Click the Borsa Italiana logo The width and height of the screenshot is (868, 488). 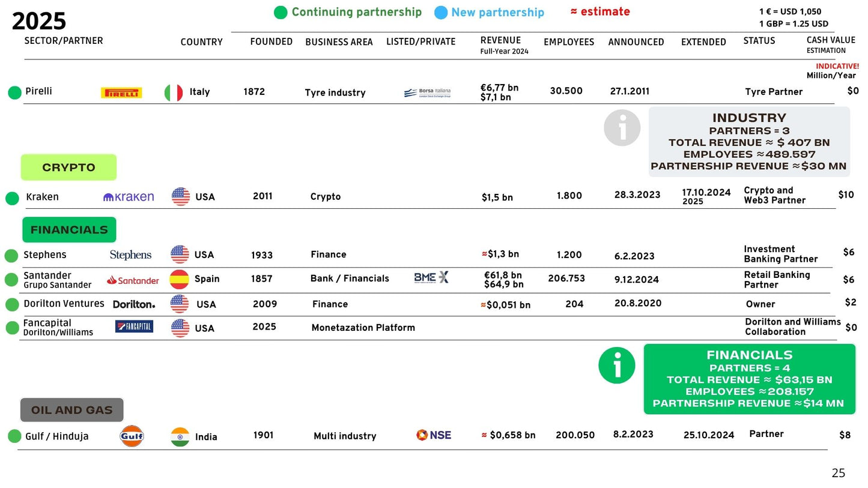427,92
